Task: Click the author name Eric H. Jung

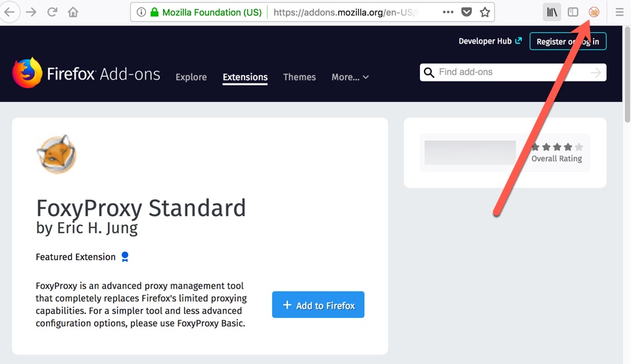Action: pos(97,228)
